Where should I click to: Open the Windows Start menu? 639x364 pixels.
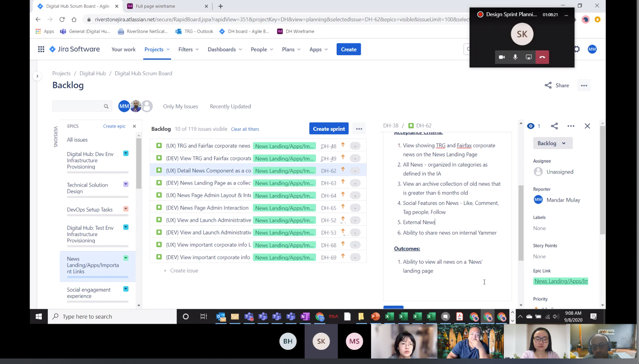point(39,316)
